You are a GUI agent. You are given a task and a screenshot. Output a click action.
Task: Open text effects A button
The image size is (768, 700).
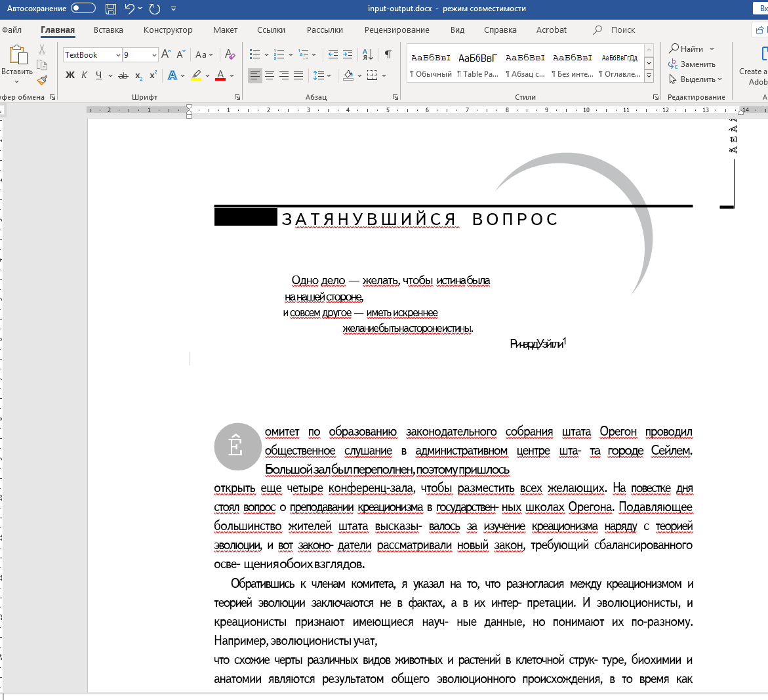coord(172,75)
